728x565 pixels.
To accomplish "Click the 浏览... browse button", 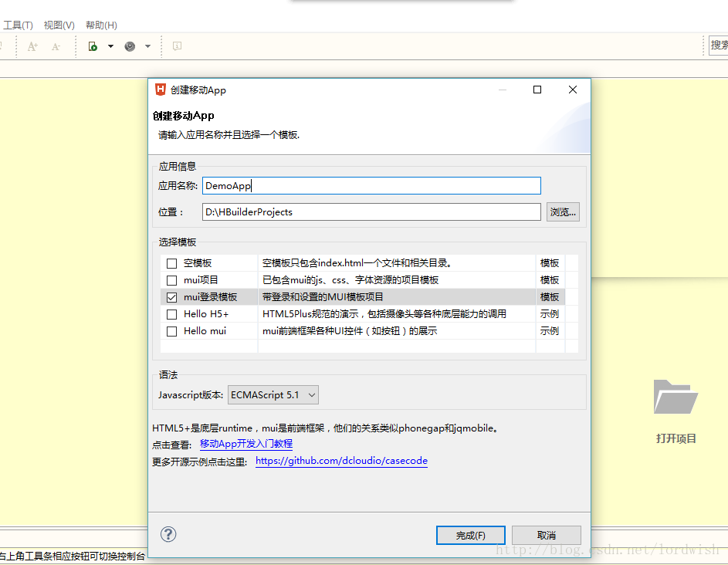I will tap(563, 212).
